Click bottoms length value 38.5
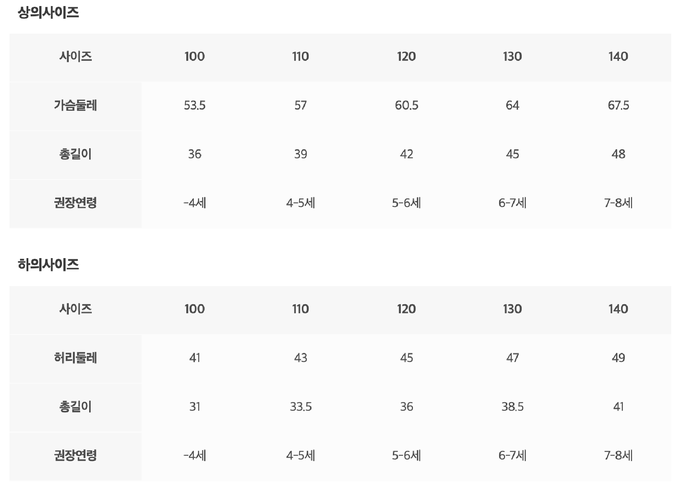Image resolution: width=680 pixels, height=489 pixels. click(x=512, y=406)
